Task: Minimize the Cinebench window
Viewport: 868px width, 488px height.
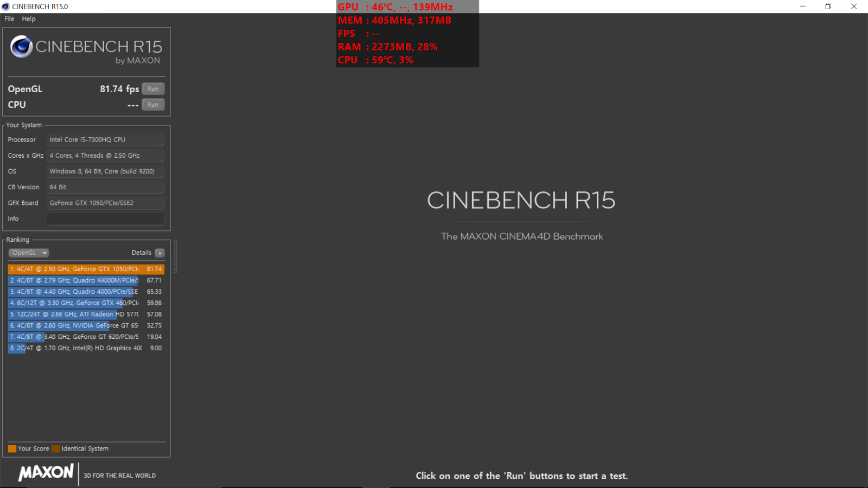Action: pyautogui.click(x=803, y=7)
